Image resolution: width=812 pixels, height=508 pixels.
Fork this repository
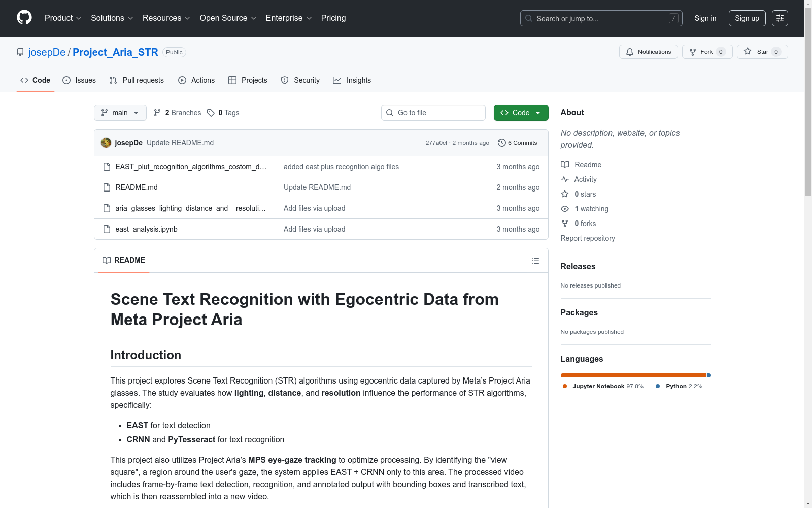point(707,52)
